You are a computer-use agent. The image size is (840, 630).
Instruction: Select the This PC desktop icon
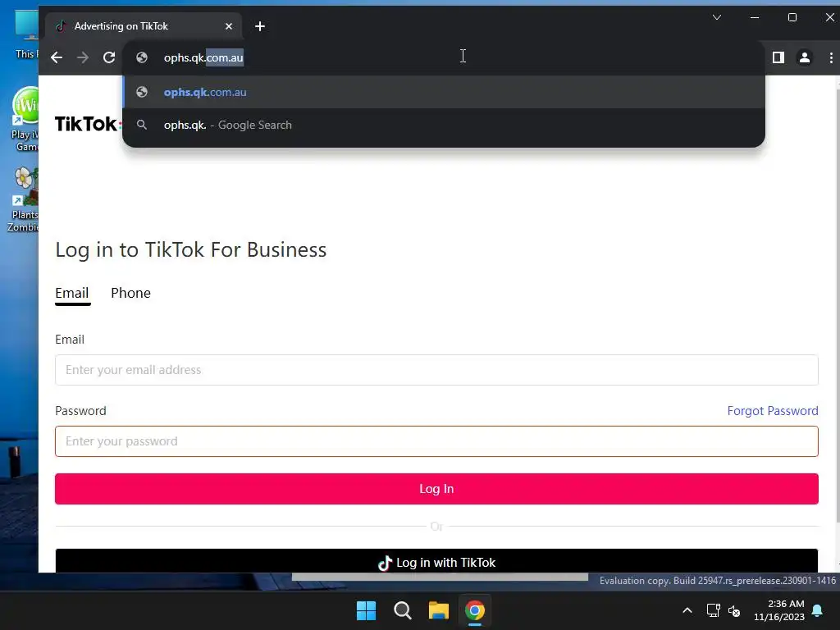[x=26, y=33]
